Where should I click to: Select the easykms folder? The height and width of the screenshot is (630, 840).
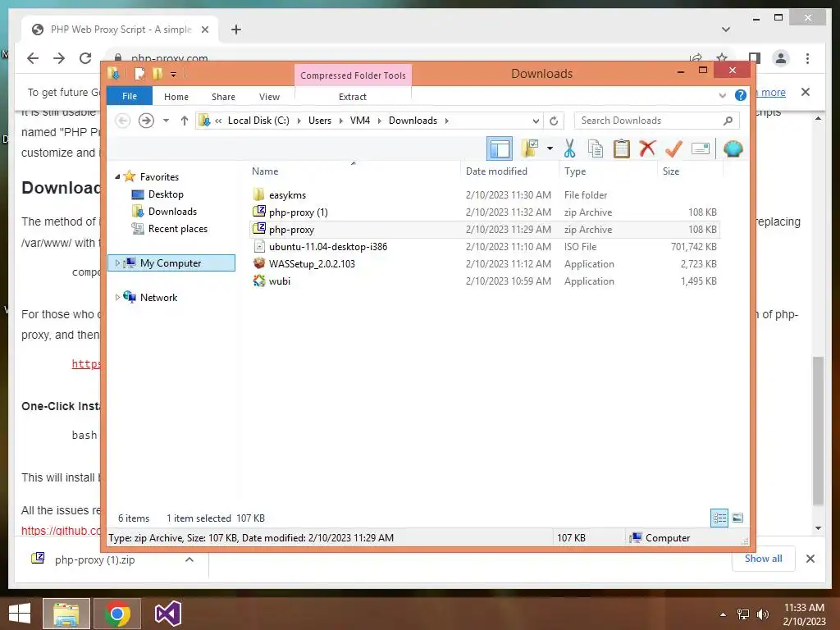click(x=287, y=195)
